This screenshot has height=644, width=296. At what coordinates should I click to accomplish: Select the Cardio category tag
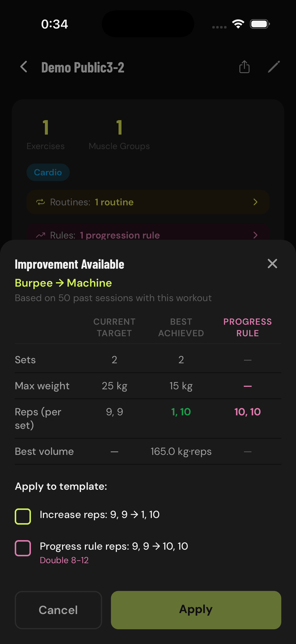pos(48,172)
